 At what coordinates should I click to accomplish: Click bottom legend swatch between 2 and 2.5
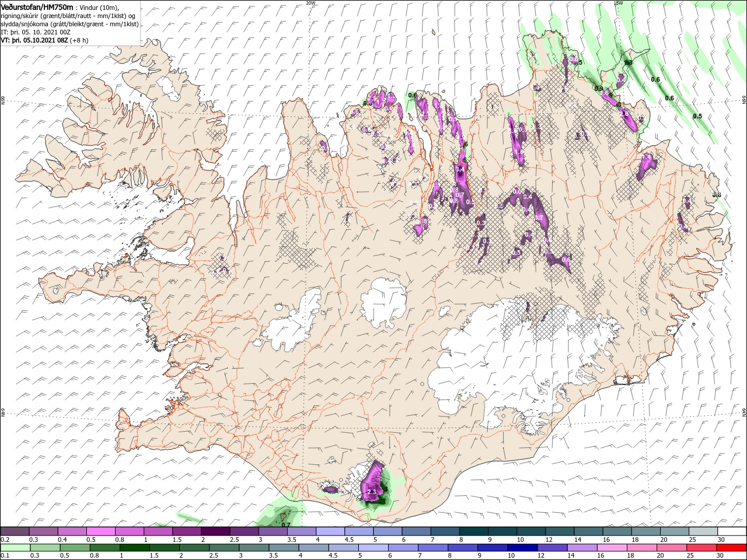194,548
